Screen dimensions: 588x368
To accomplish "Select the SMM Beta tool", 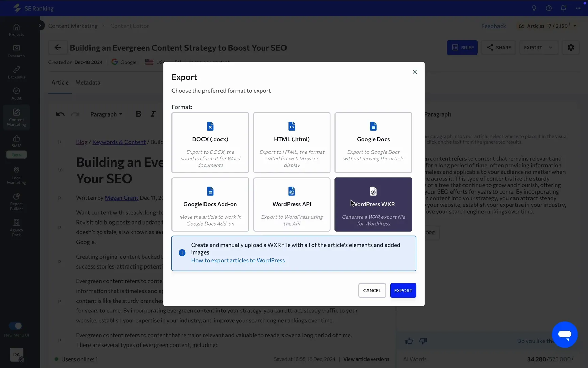I will (16, 143).
